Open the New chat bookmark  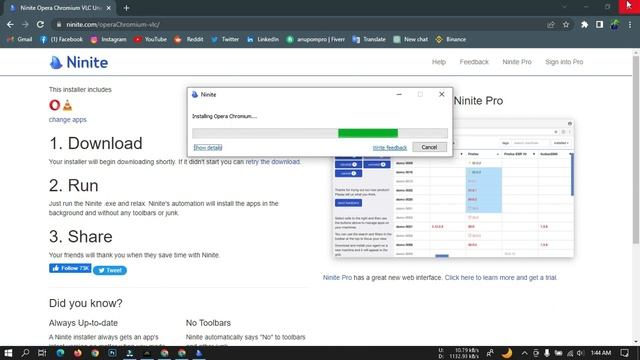pyautogui.click(x=411, y=40)
